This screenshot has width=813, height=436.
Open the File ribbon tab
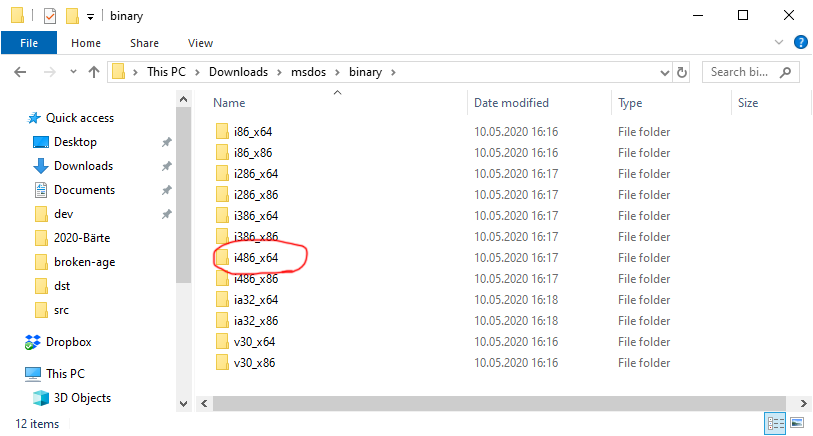[29, 43]
